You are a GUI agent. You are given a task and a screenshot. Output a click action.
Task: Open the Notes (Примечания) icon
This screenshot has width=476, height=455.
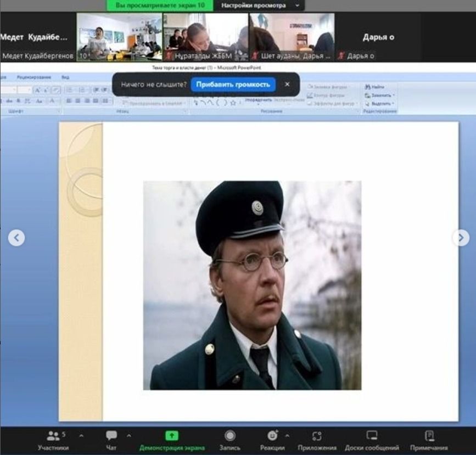point(429,436)
